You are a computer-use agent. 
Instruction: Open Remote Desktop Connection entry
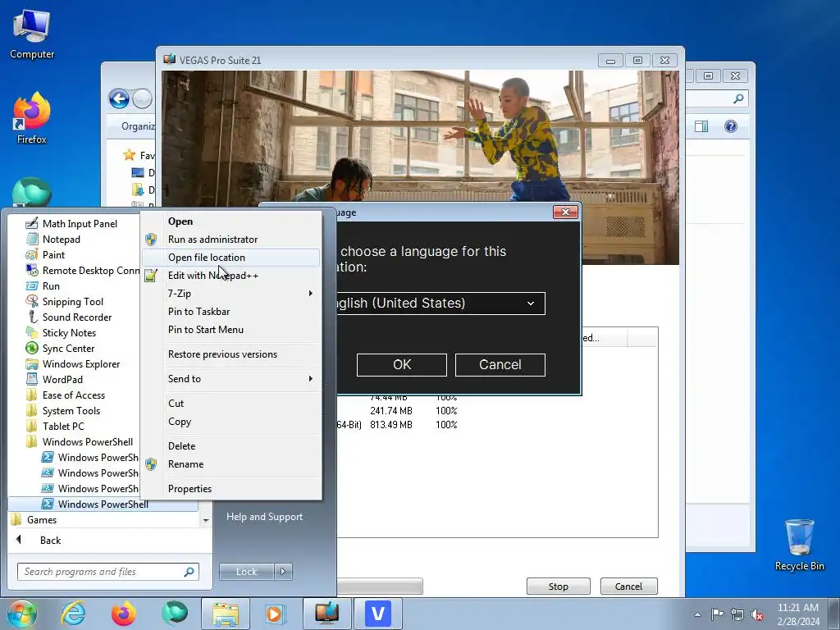tap(83, 270)
